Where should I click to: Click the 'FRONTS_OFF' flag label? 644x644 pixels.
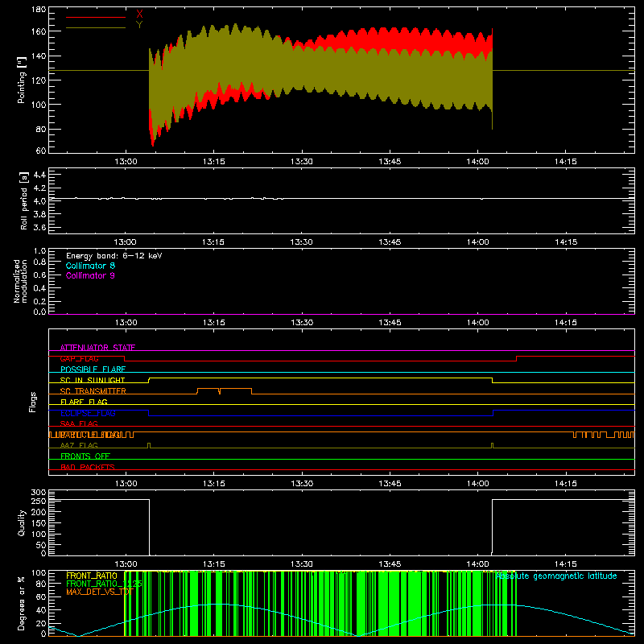point(85,456)
